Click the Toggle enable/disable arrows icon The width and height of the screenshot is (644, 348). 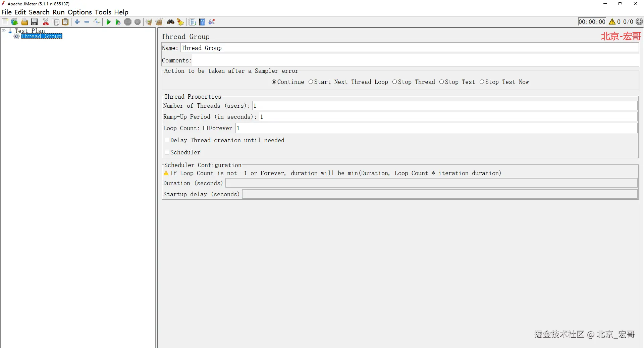[97, 22]
